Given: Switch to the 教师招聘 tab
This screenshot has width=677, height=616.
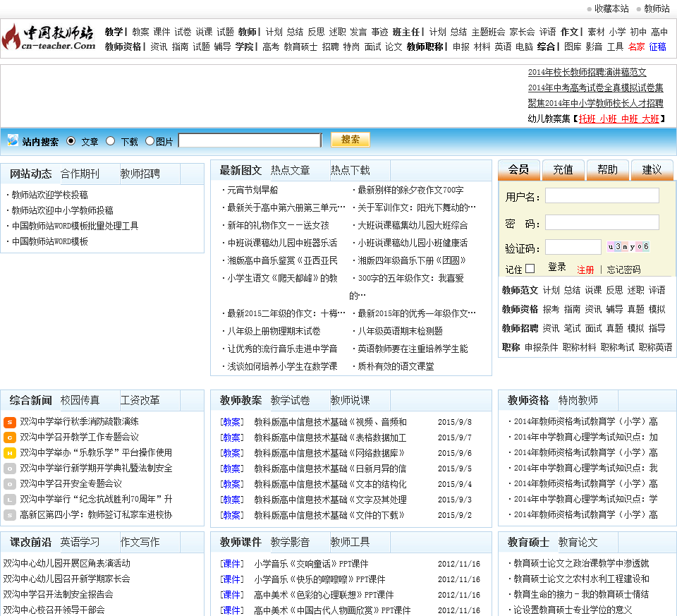Looking at the screenshot, I should 140,174.
